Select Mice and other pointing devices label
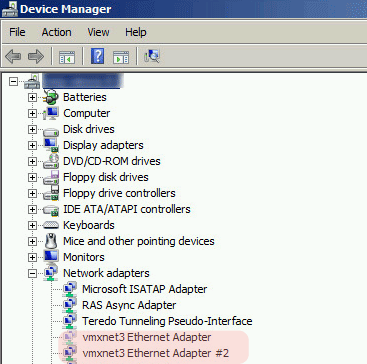Screen dimensions: 367x364 click(139, 241)
